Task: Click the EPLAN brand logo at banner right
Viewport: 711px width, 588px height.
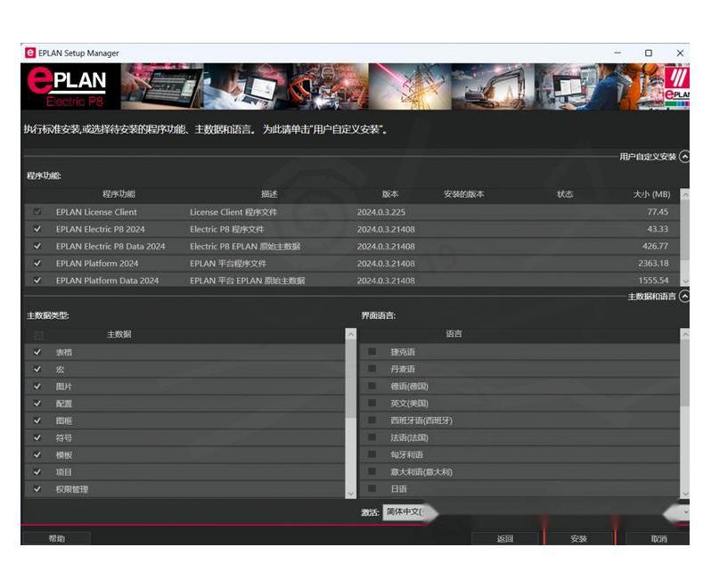Action: (x=676, y=87)
